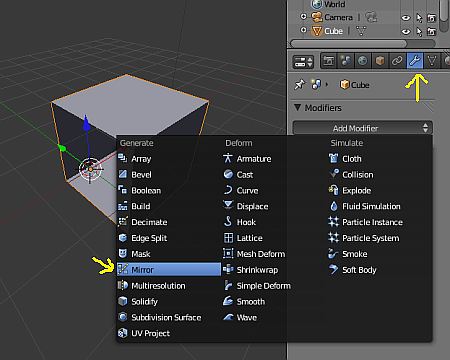Image resolution: width=450 pixels, height=360 pixels.
Task: Add the Cloth simulation modifier
Action: (x=379, y=159)
